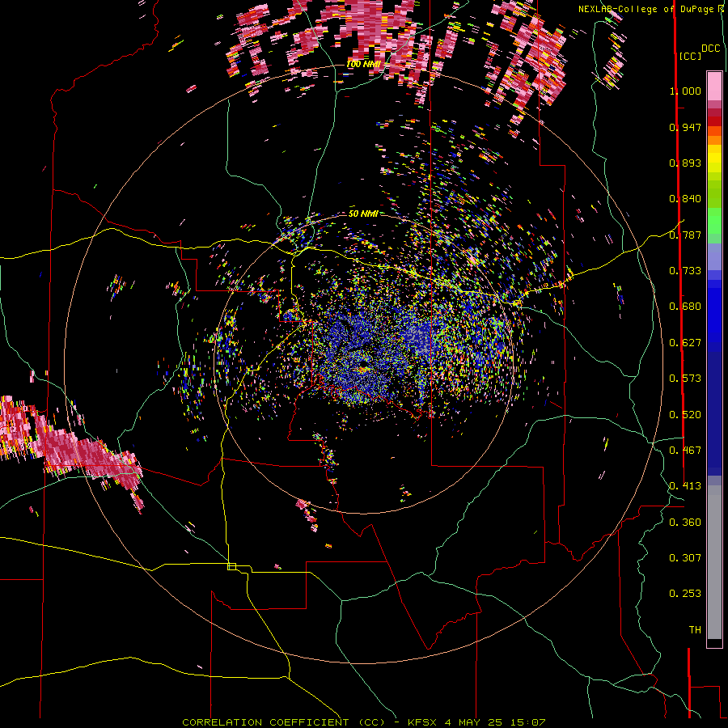
Task: Click the 50 NMI range ring label
Action: [x=363, y=214]
